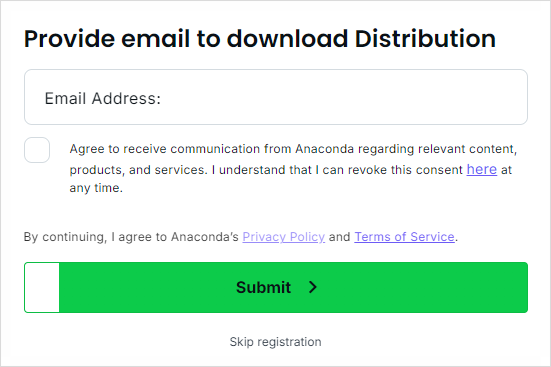This screenshot has height=367, width=551.
Task: Click the 'Email Address:' placeholder label
Action: (x=103, y=98)
